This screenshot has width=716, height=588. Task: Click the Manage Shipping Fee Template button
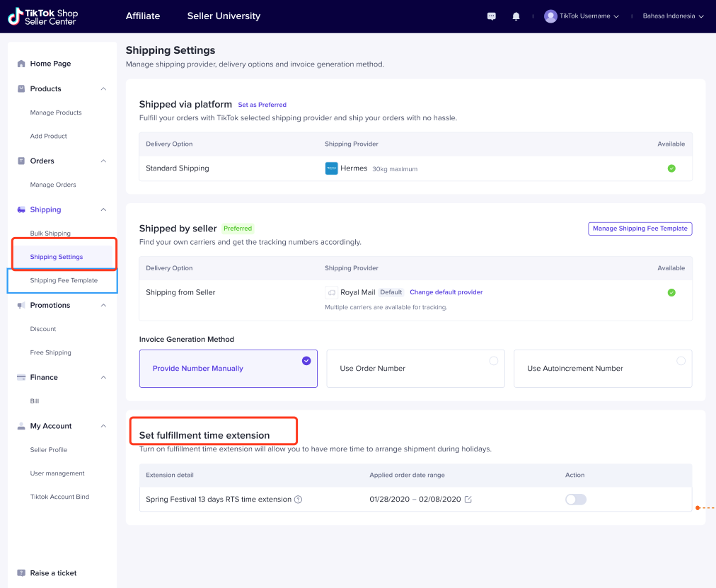pyautogui.click(x=640, y=229)
